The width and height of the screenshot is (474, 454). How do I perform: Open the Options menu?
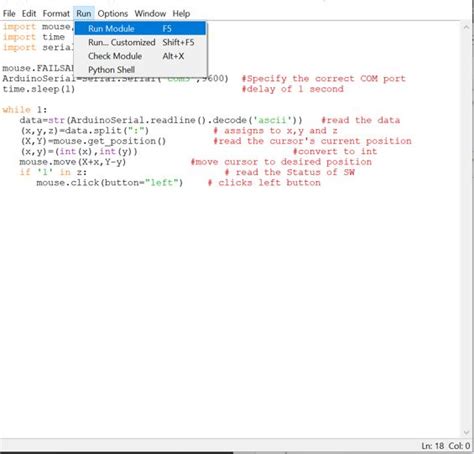113,14
